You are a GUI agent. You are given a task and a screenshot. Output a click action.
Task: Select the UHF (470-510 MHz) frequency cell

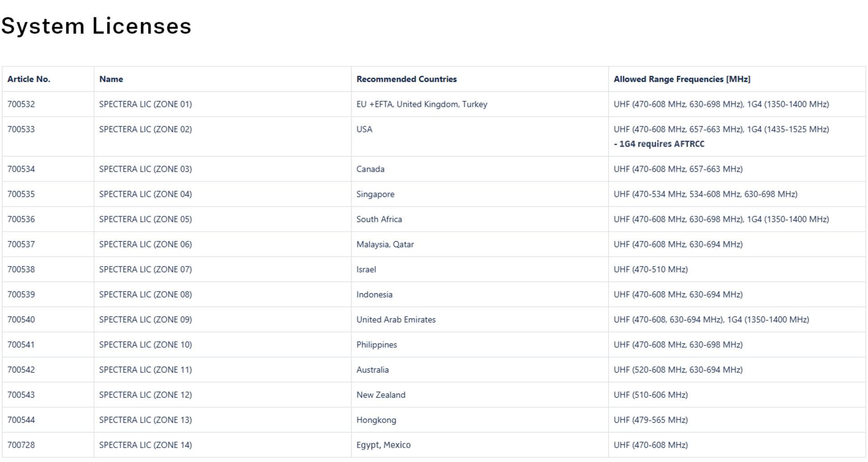[x=651, y=270]
